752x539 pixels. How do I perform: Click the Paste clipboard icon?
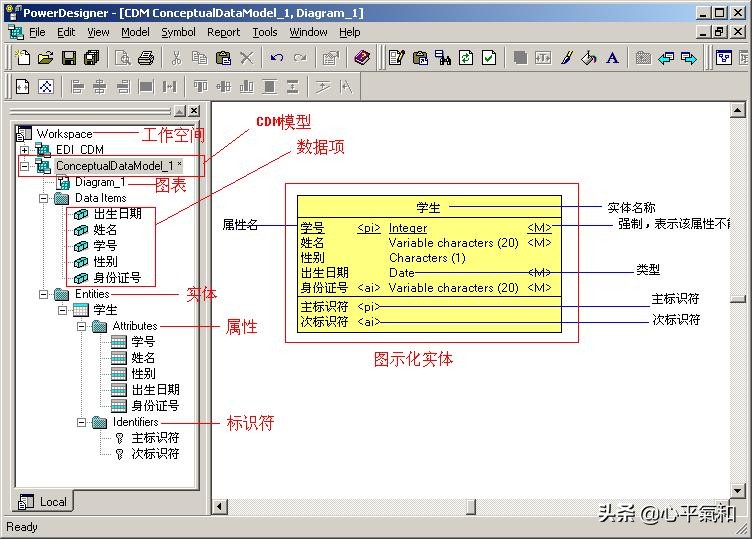[223, 58]
